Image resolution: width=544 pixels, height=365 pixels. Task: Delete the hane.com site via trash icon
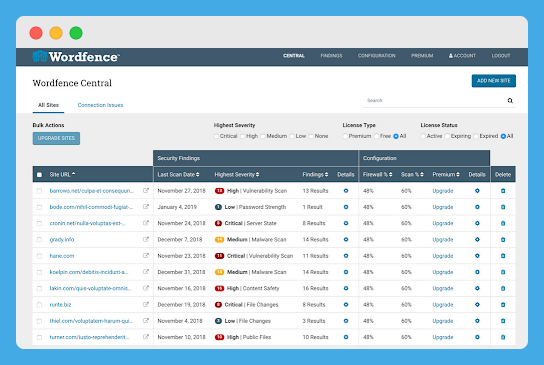coord(503,256)
